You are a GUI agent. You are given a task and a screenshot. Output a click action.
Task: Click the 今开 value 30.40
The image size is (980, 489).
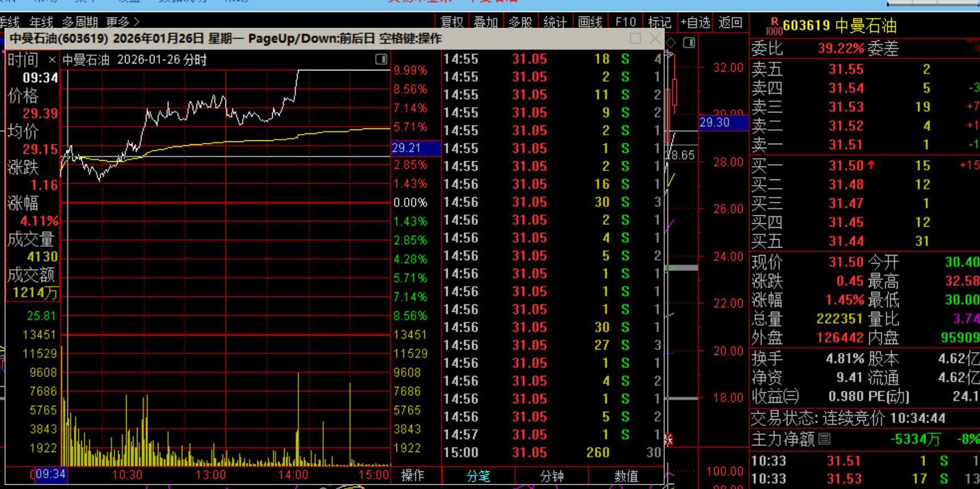tap(962, 262)
